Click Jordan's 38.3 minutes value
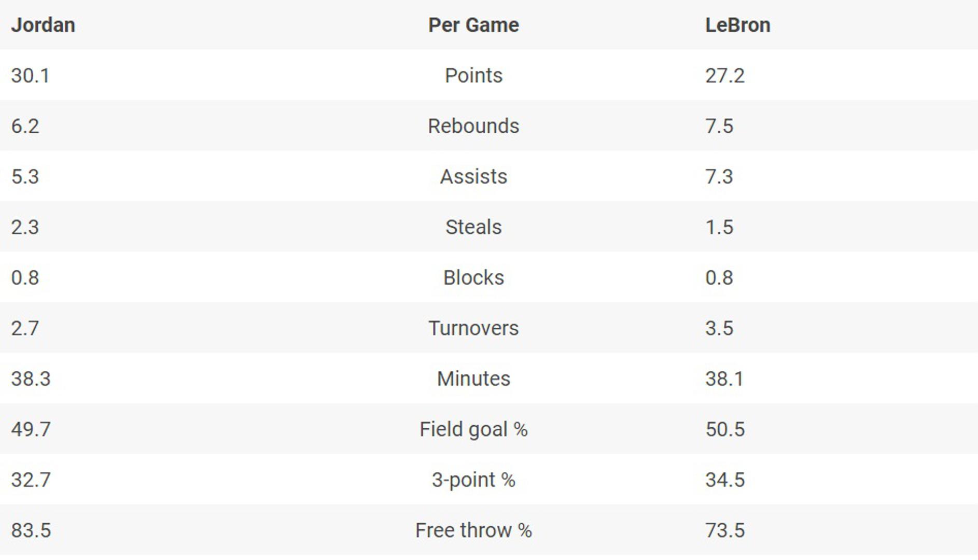The image size is (978, 560). [x=31, y=379]
